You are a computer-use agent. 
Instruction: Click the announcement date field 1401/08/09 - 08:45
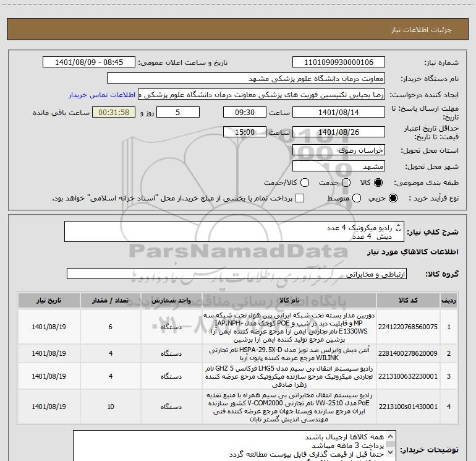point(89,62)
